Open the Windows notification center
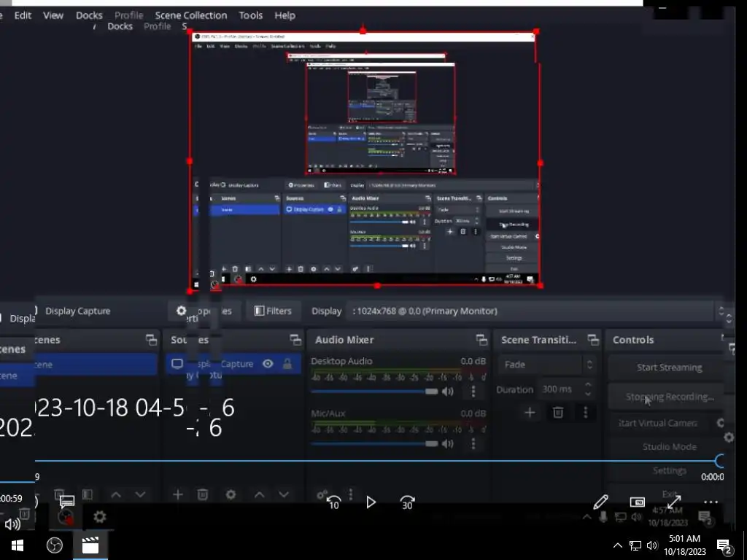 [724, 546]
